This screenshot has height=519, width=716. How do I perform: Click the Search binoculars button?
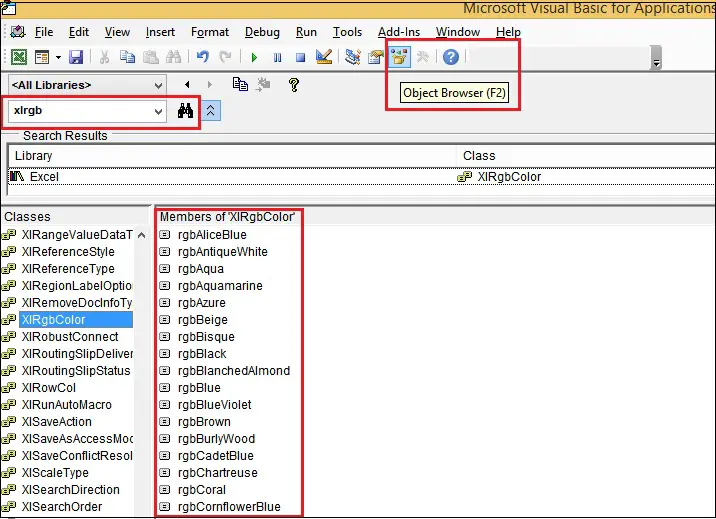click(185, 111)
